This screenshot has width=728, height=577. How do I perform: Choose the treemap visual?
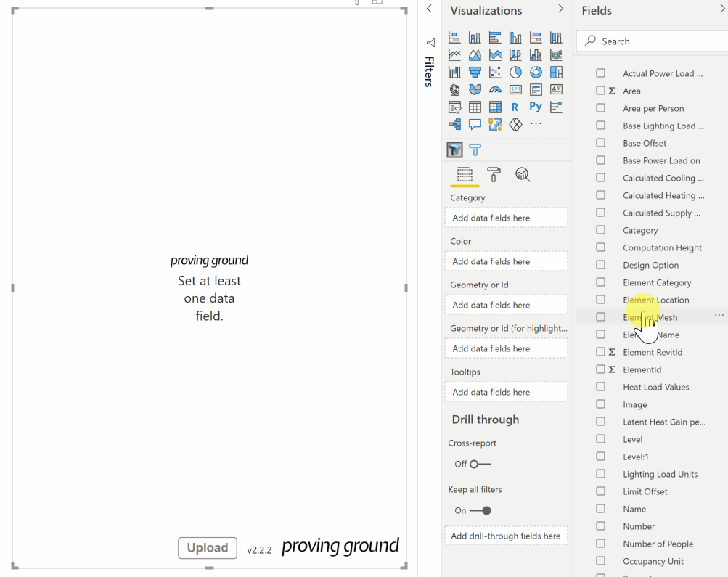[x=556, y=73]
